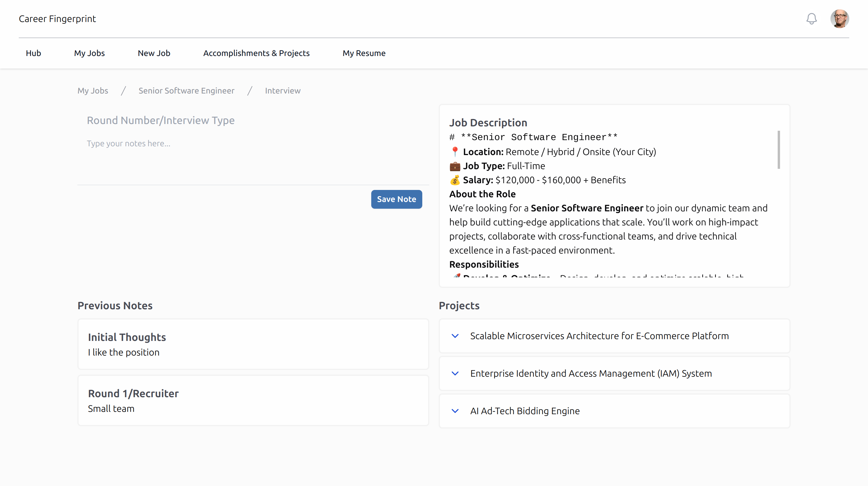868x486 pixels.
Task: Click the breadcrumb My Jobs icon
Action: [93, 91]
